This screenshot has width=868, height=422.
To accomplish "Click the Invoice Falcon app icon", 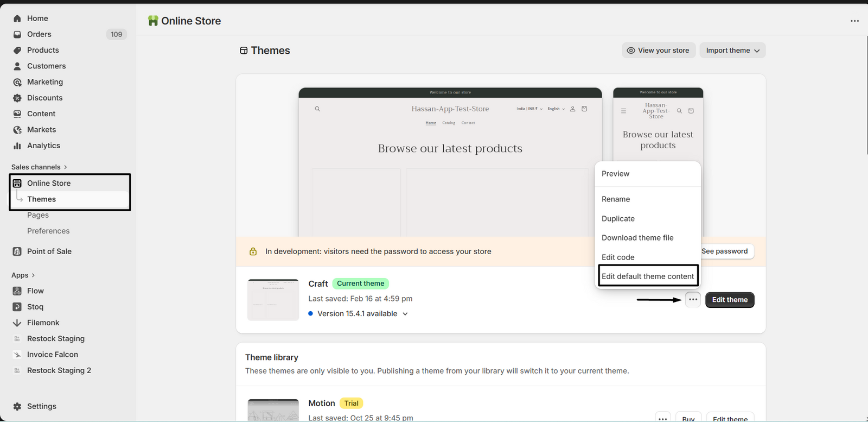I will [17, 355].
